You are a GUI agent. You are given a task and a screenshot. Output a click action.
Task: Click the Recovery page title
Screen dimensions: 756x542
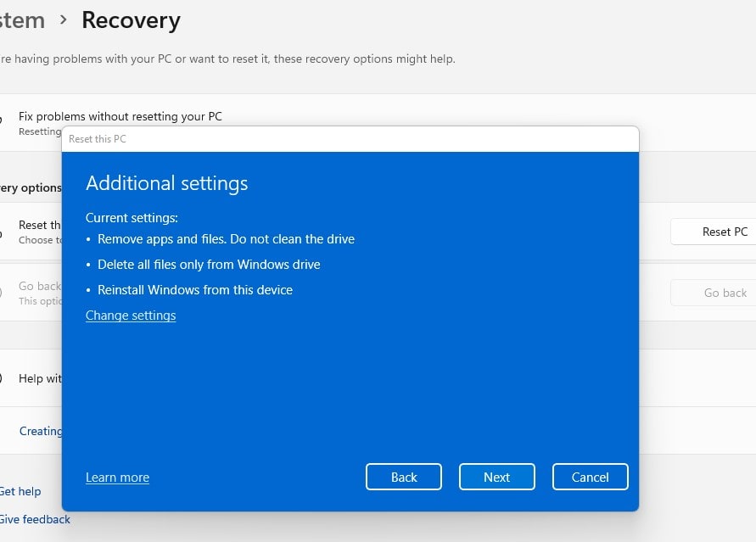tap(131, 20)
